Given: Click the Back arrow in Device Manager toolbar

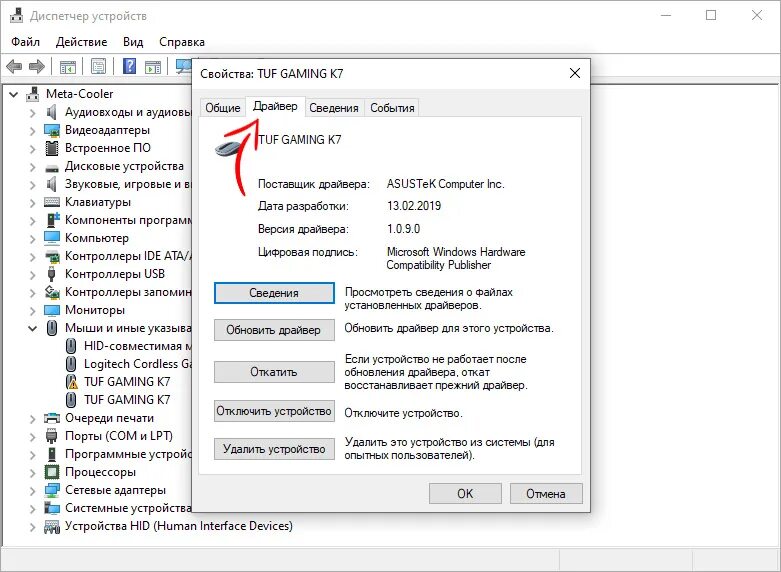Looking at the screenshot, I should (14, 66).
